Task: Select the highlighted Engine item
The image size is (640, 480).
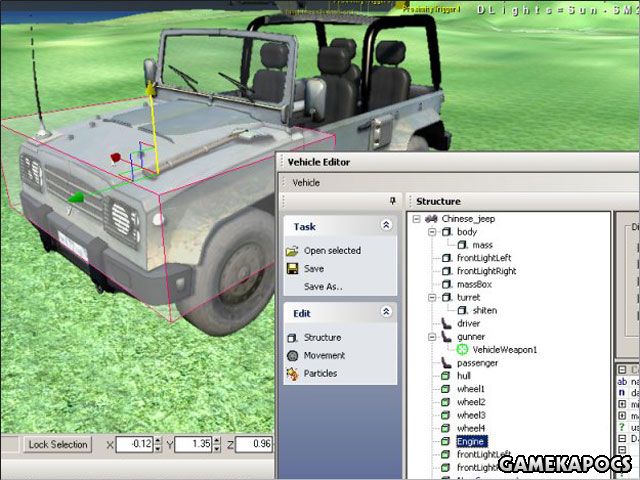Action: (471, 442)
